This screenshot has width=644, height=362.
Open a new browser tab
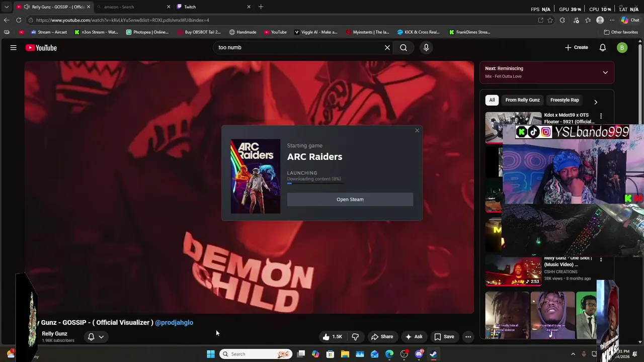point(261,7)
